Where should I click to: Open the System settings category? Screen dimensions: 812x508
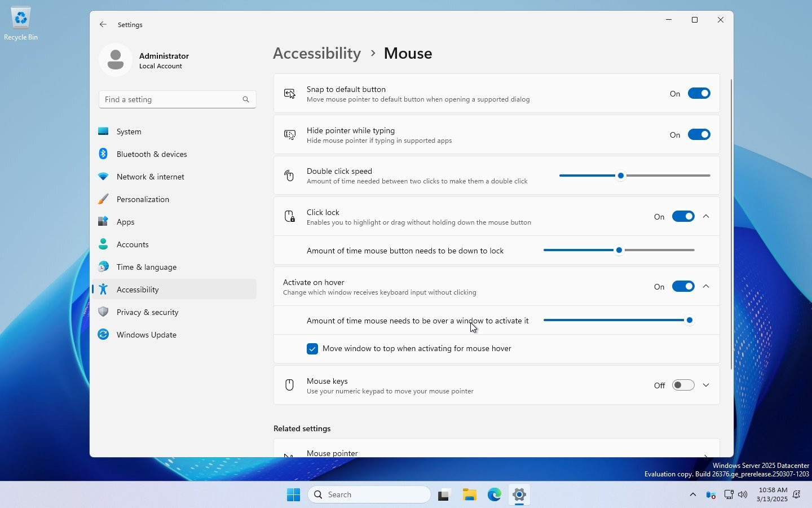point(175,132)
